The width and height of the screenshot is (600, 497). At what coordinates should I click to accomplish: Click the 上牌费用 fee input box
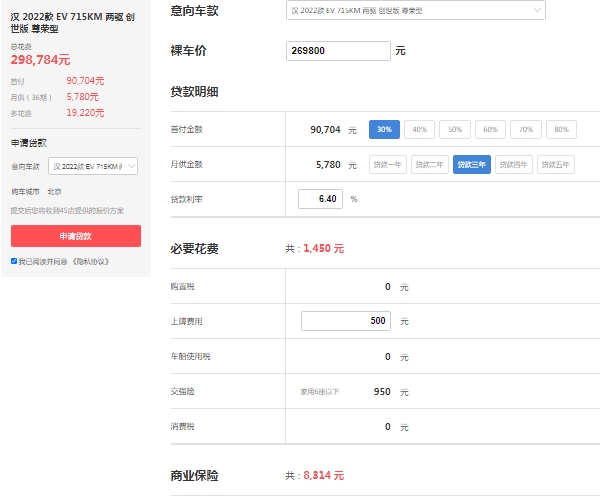point(345,321)
